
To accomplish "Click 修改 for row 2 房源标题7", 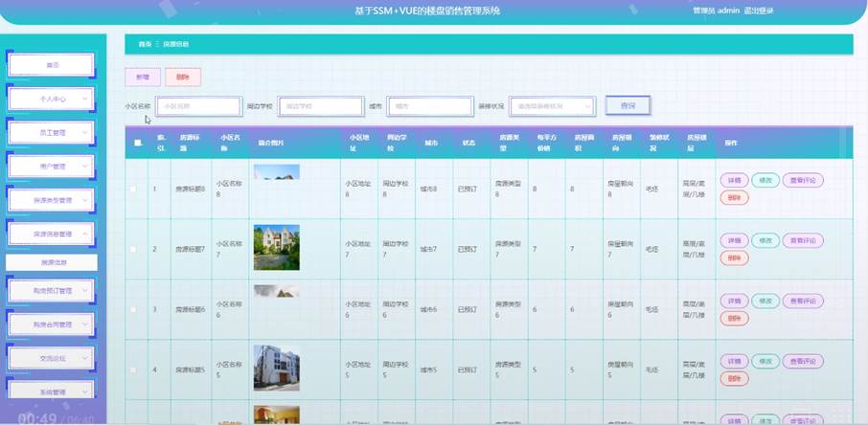I will [765, 240].
